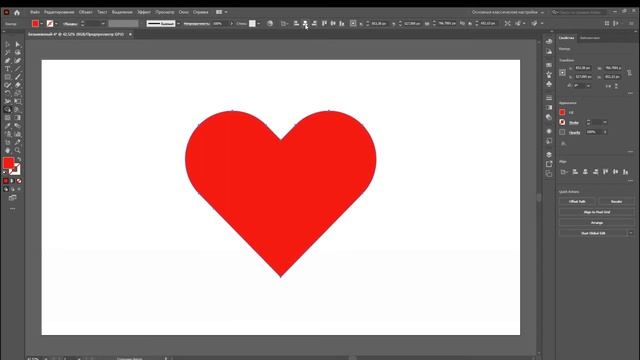
Task: Open the Эффект menu
Action: pos(144,12)
